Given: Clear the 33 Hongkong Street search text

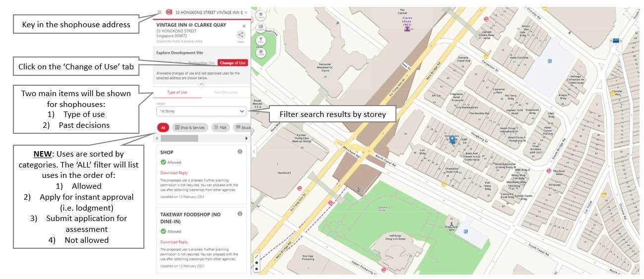Looking at the screenshot, I should 246,12.
